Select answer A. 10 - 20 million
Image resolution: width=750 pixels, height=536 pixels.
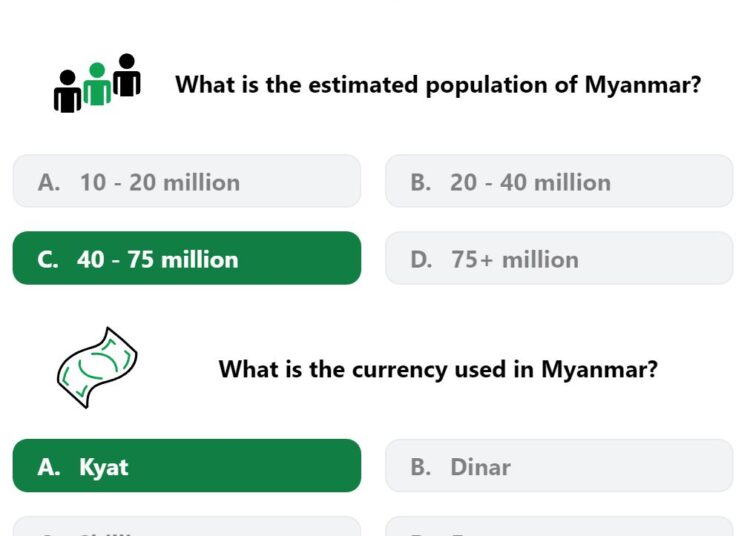(187, 181)
